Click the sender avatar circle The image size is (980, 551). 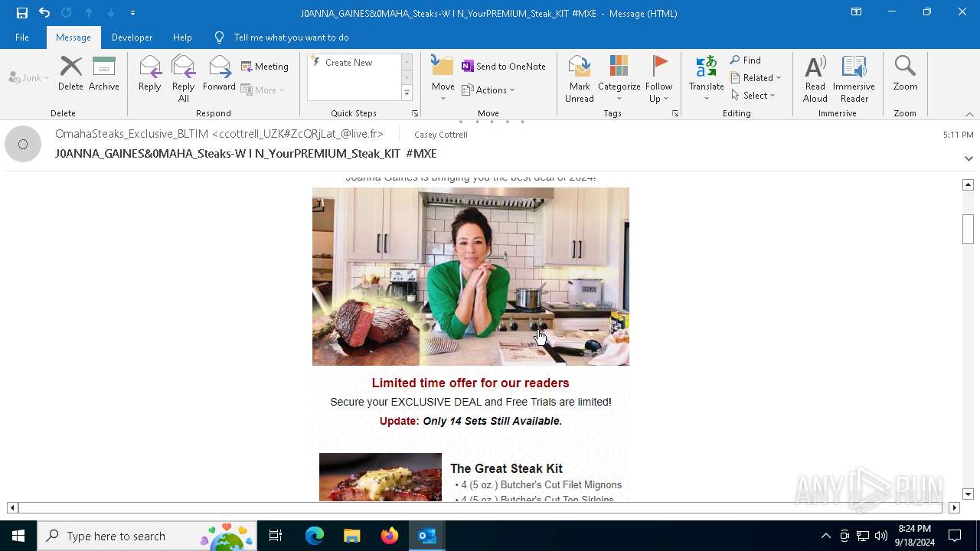click(23, 144)
